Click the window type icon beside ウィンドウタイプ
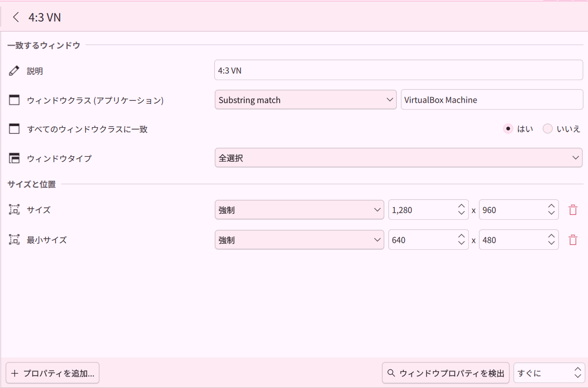 [14, 158]
